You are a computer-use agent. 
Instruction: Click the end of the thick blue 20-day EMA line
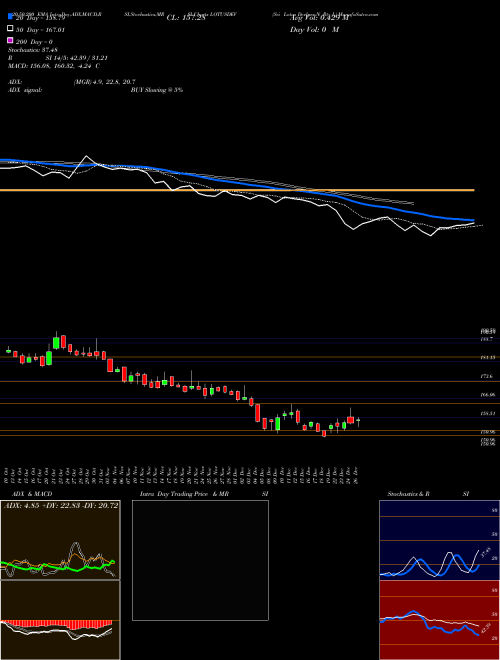coord(472,220)
